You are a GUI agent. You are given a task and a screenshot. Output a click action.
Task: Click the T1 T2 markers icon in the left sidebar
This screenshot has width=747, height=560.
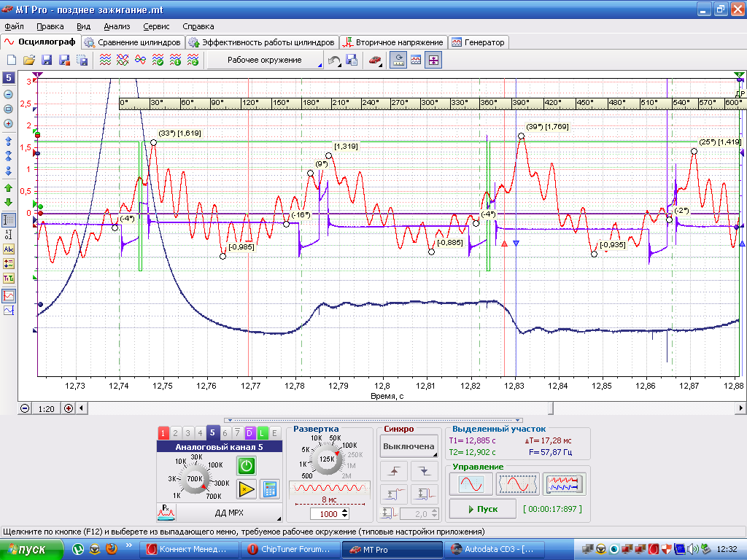[9, 278]
